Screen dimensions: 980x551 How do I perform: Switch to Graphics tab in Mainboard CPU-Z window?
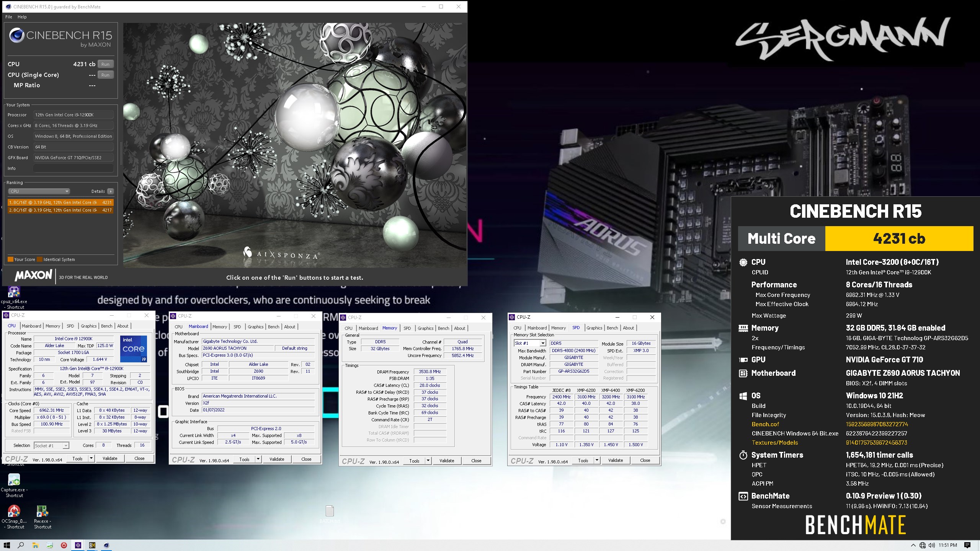click(255, 327)
